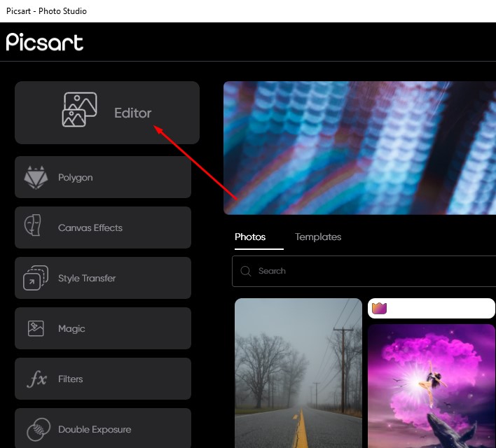
Task: Open the foggy road photo thumbnail
Action: tap(298, 372)
